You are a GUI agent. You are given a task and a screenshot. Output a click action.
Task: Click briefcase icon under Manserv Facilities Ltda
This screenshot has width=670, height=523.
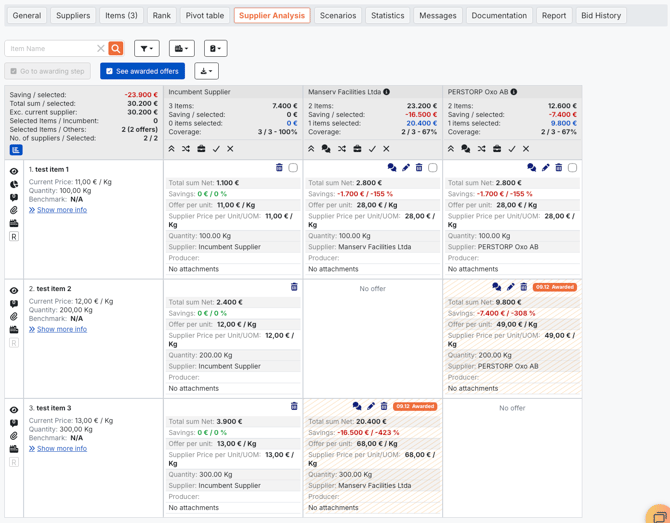[x=357, y=149]
